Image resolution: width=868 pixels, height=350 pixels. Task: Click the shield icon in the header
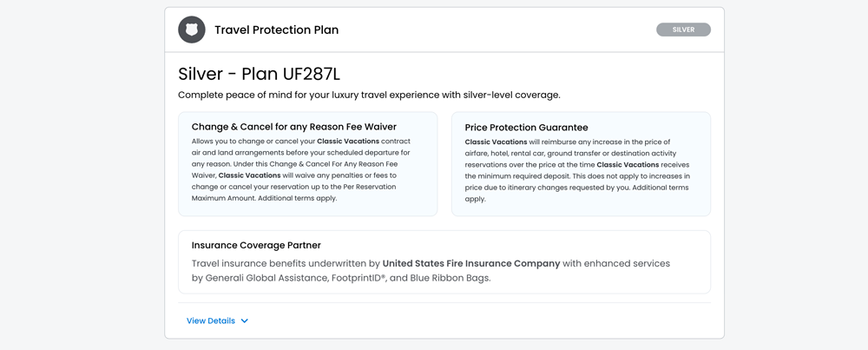[192, 30]
